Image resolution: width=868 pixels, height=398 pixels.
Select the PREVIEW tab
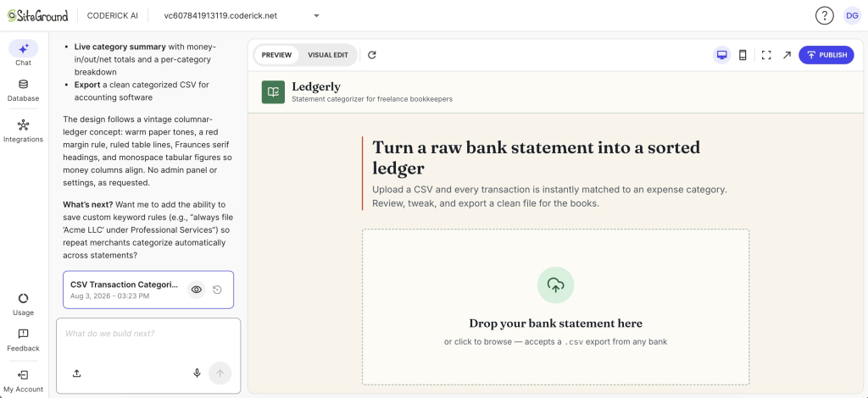pos(276,55)
